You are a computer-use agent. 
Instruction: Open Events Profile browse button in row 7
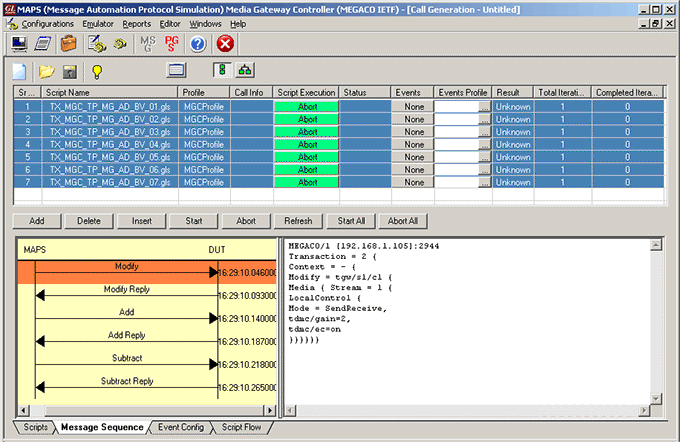[x=485, y=183]
